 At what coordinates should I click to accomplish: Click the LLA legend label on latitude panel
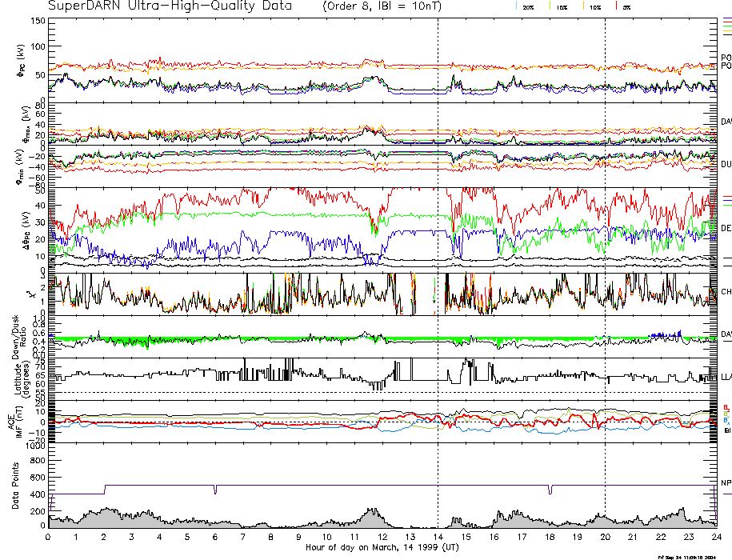726,376
